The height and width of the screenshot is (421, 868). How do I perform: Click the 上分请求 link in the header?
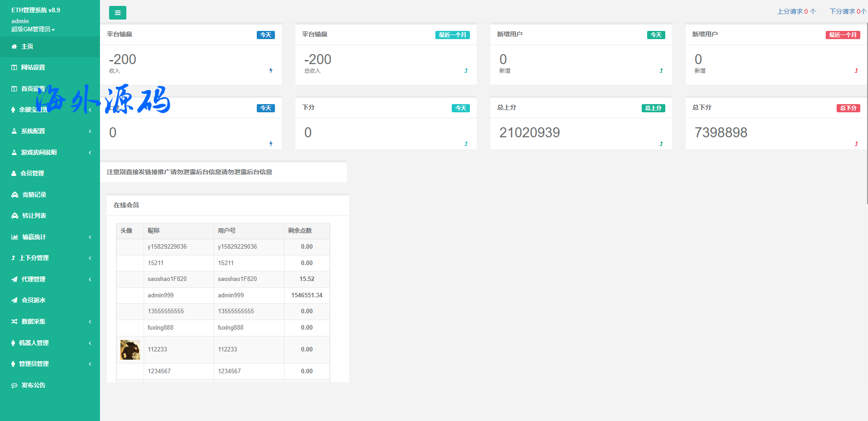[796, 11]
